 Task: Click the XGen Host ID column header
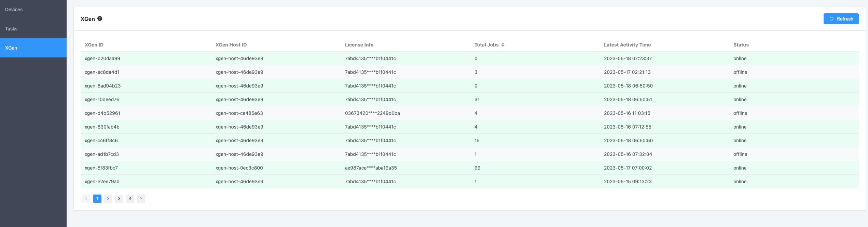[x=231, y=45]
